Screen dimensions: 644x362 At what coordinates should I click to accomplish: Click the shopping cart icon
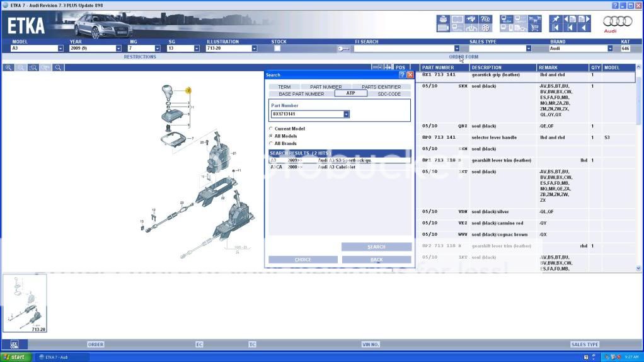click(534, 28)
